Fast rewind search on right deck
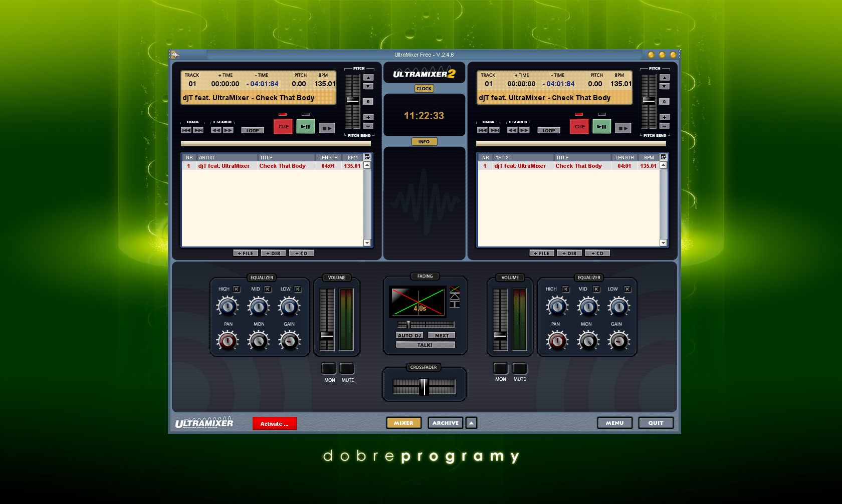 [x=512, y=130]
